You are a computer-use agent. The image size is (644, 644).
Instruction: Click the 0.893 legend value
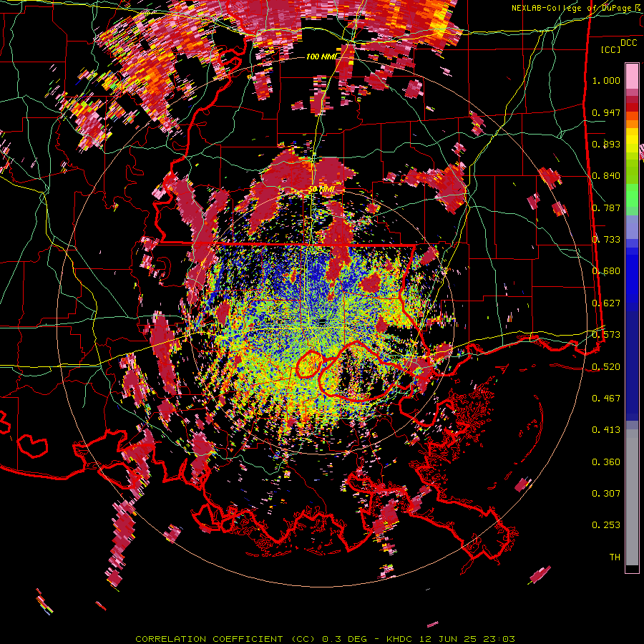point(606,144)
